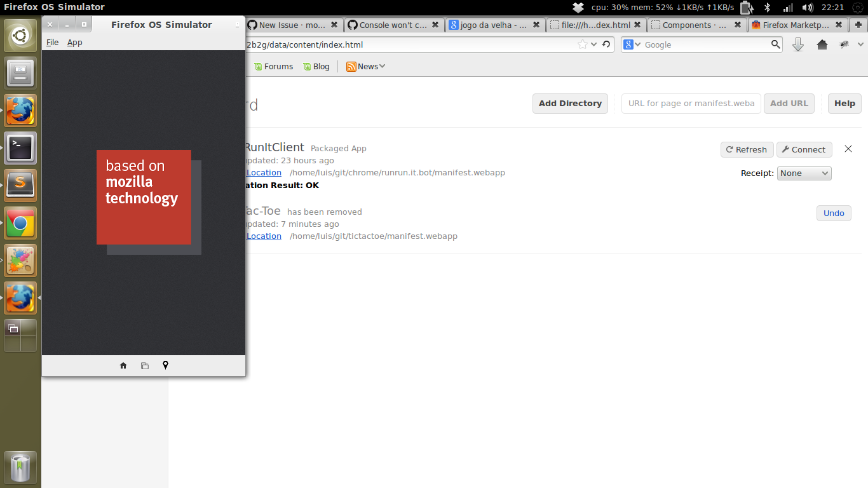Click the Add Directory button
Viewport: 868px width, 488px height.
point(570,104)
